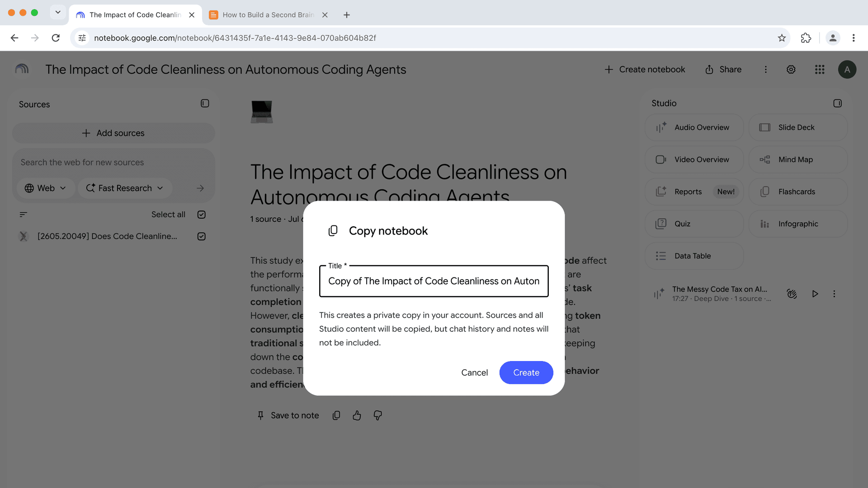Click the Create button in Copy notebook dialog

pos(526,372)
